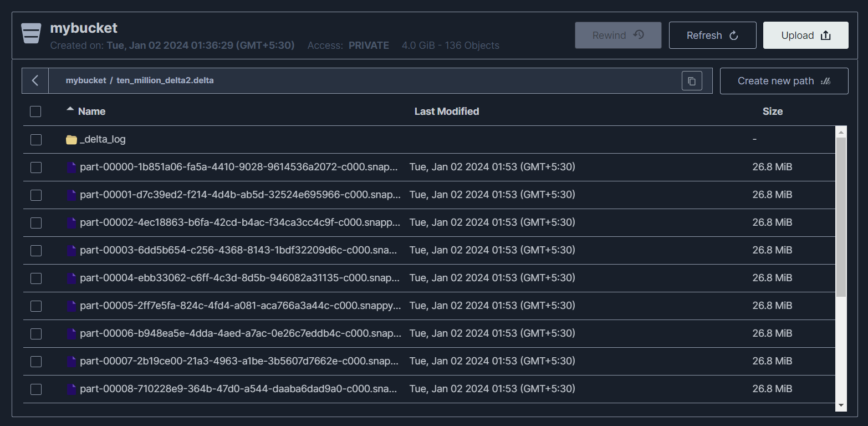Check the box for _delta_log folder
The image size is (868, 426).
tap(36, 140)
